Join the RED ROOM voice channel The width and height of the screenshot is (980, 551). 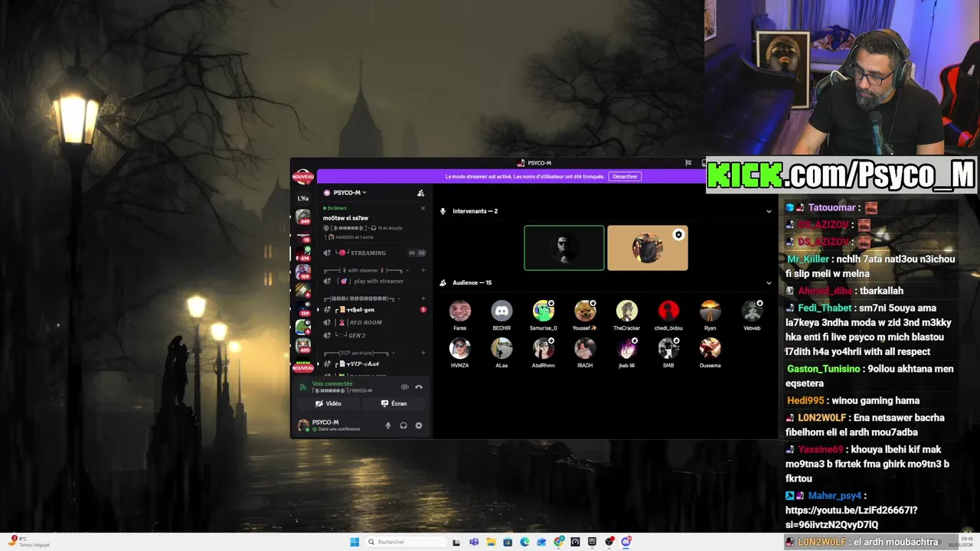click(x=375, y=322)
